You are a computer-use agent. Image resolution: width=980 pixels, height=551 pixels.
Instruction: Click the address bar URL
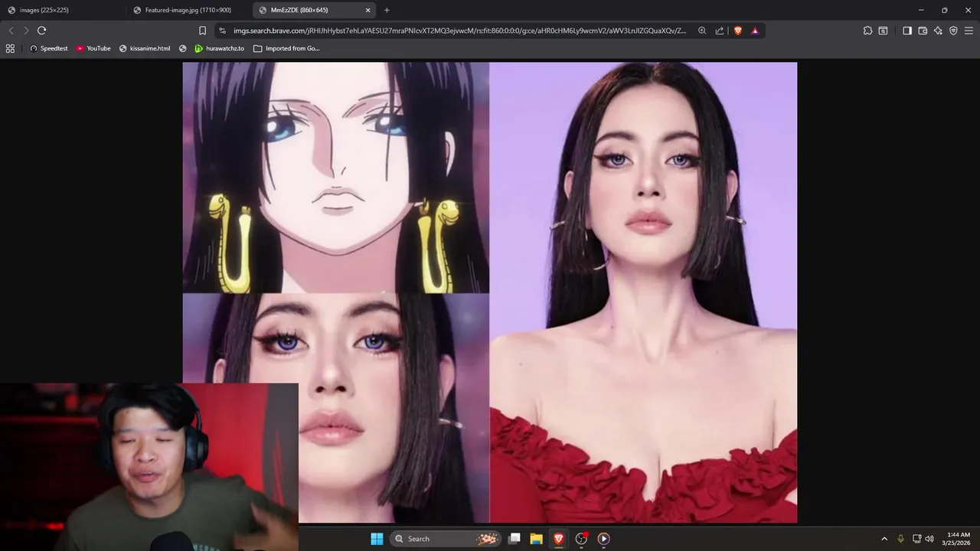(x=459, y=31)
